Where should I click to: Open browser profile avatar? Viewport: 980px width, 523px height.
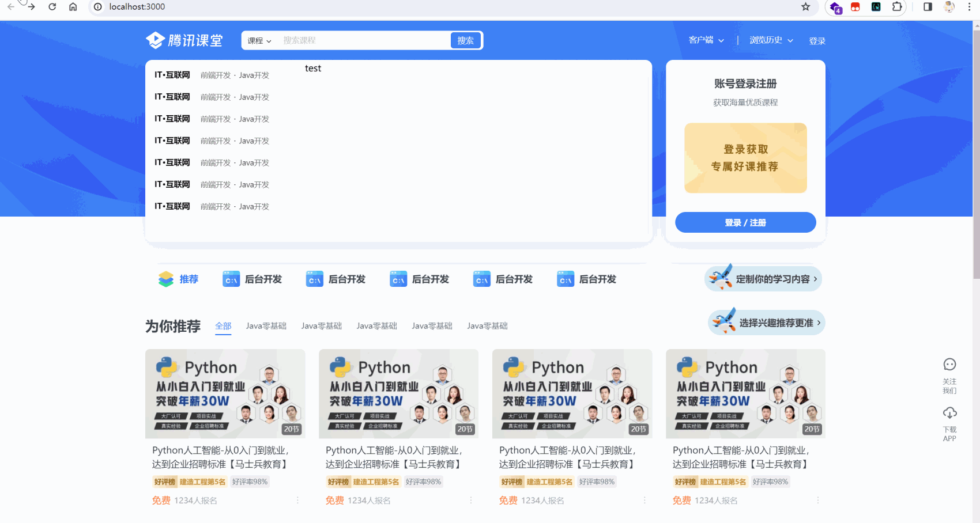[949, 7]
